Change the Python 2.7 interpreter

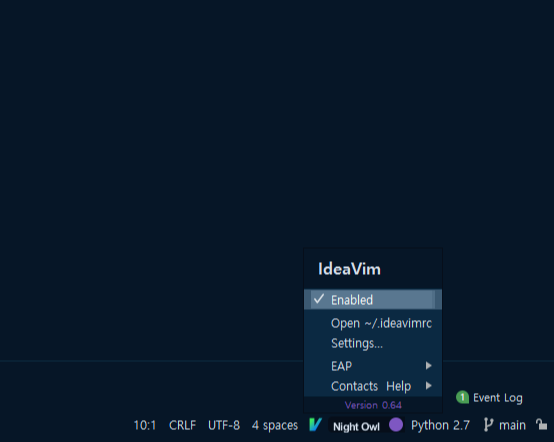click(440, 425)
